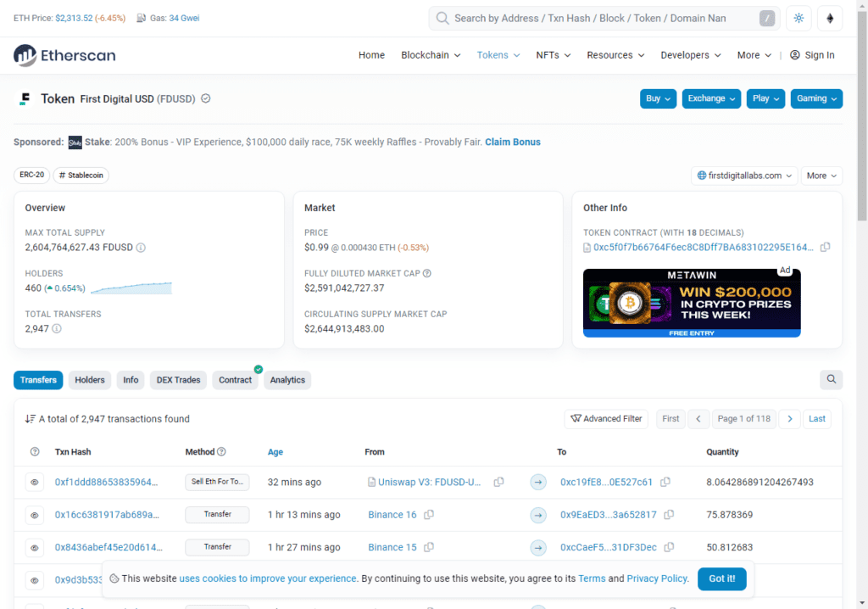Expand the NFTs menu

coord(553,55)
